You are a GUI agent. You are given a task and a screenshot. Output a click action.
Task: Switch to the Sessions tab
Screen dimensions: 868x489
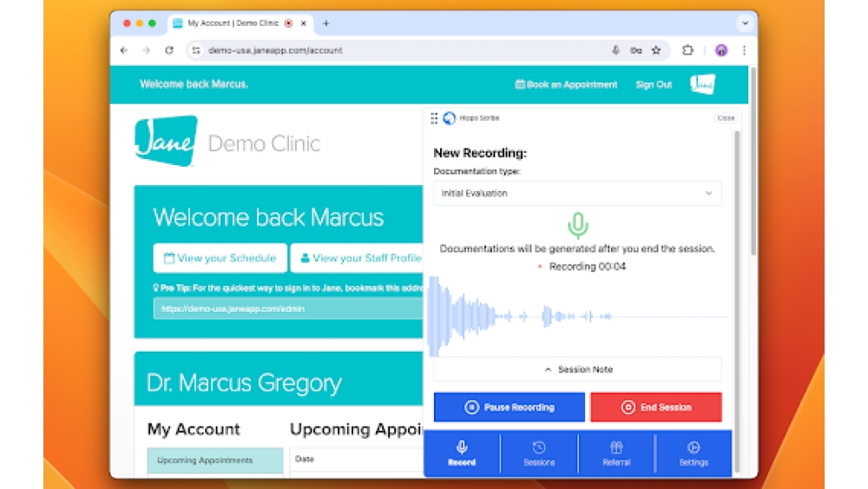(539, 453)
